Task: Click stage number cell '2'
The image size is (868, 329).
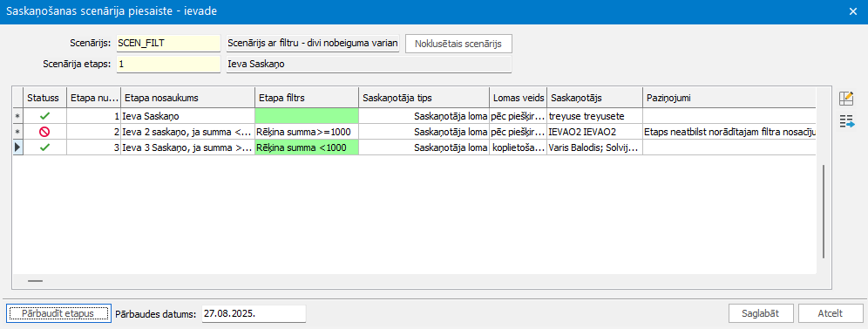Action: point(94,133)
